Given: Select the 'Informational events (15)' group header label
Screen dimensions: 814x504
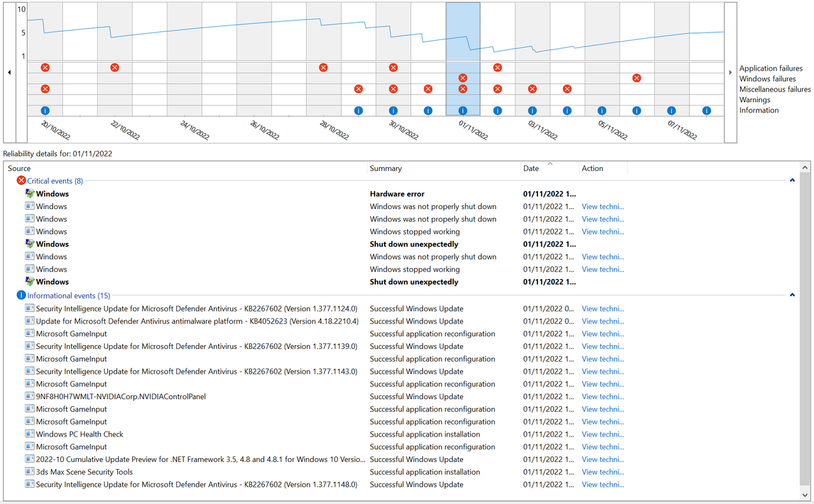Looking at the screenshot, I should pyautogui.click(x=69, y=296).
